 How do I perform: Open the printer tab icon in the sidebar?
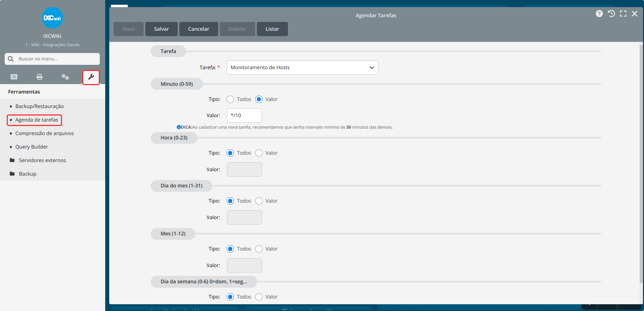point(39,77)
